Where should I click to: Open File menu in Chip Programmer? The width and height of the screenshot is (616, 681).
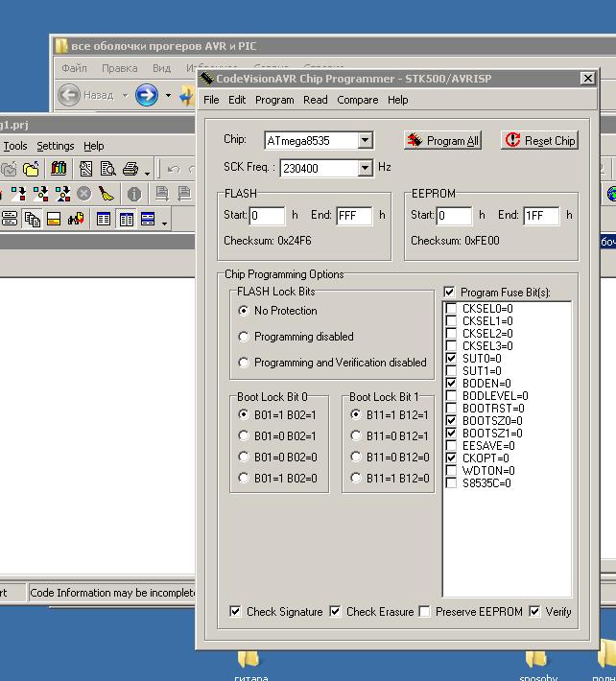211,100
